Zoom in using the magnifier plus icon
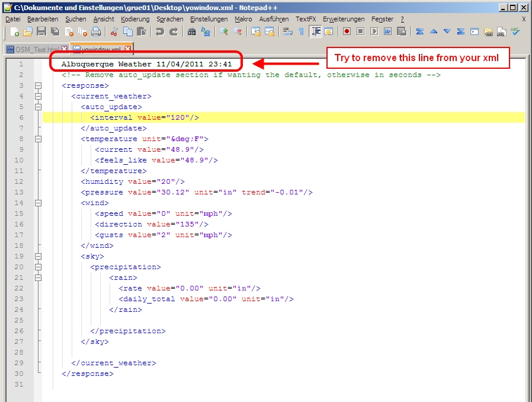 click(x=223, y=31)
